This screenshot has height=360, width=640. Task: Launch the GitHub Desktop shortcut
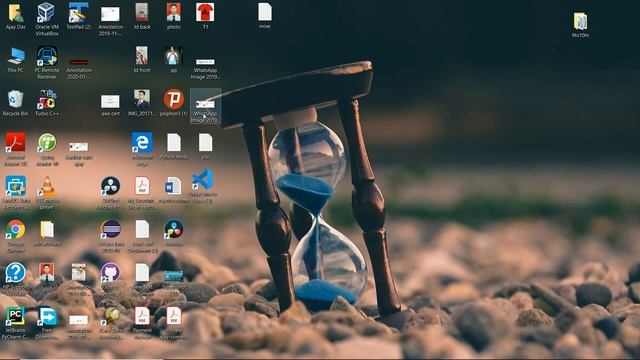click(110, 279)
